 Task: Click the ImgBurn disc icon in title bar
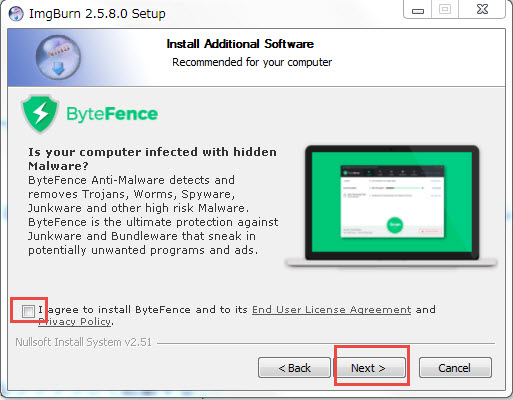coord(16,14)
